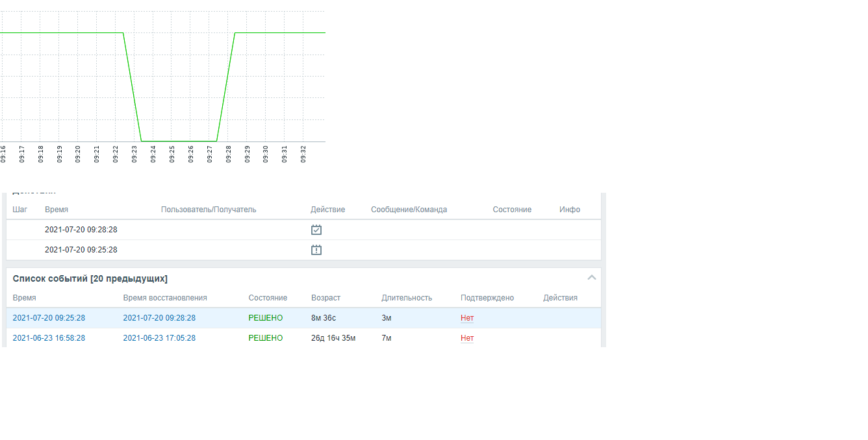Click the Сообщение/Команда column header
This screenshot has height=440, width=868.
pos(409,210)
